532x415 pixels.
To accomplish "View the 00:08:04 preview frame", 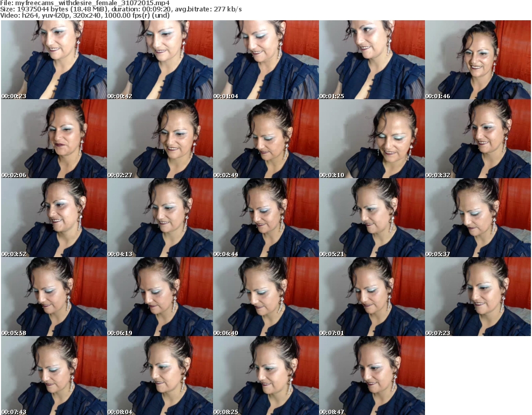I will tap(160, 376).
